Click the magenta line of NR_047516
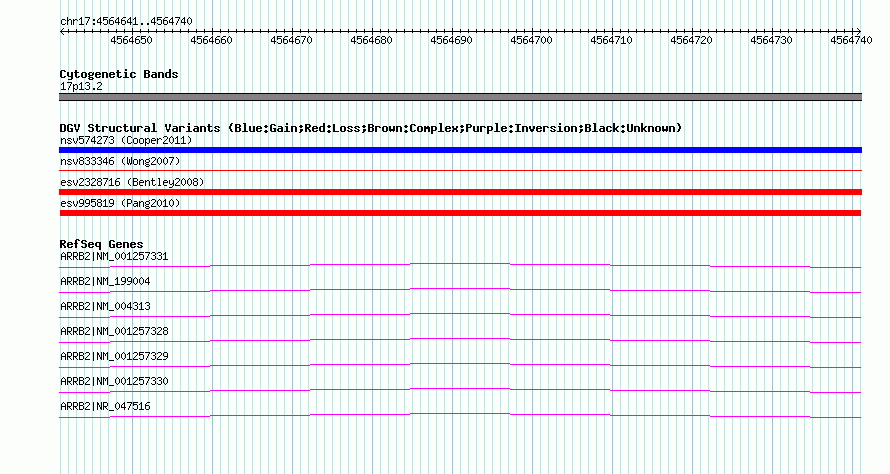 coord(460,415)
